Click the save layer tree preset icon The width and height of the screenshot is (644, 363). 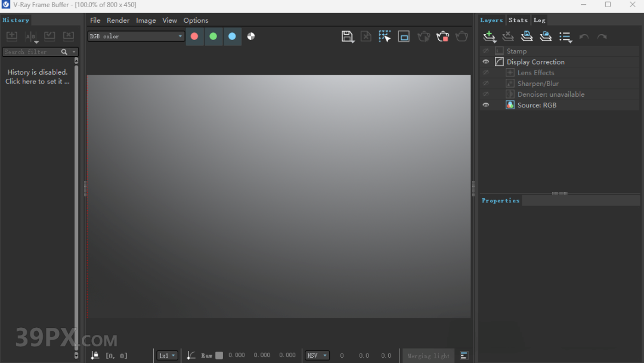(527, 37)
